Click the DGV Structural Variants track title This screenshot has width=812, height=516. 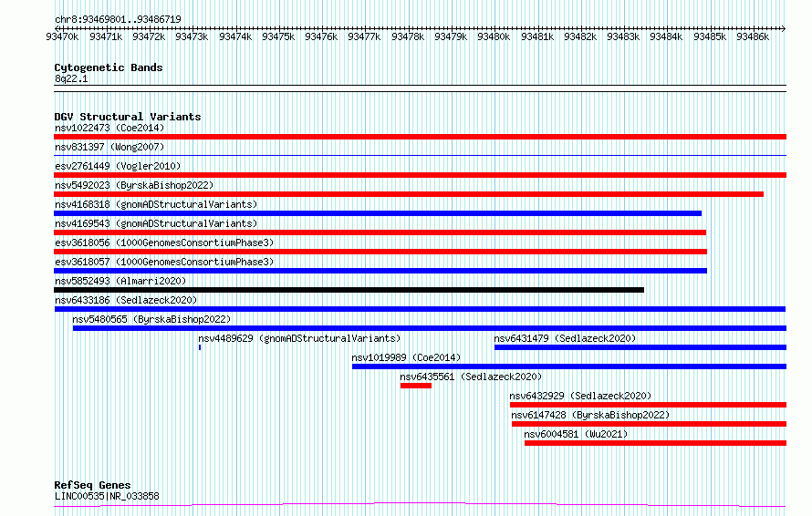point(128,117)
